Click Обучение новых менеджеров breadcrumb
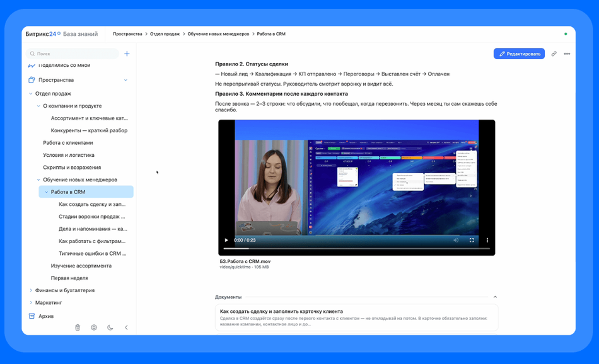This screenshot has height=364, width=599. pos(218,34)
